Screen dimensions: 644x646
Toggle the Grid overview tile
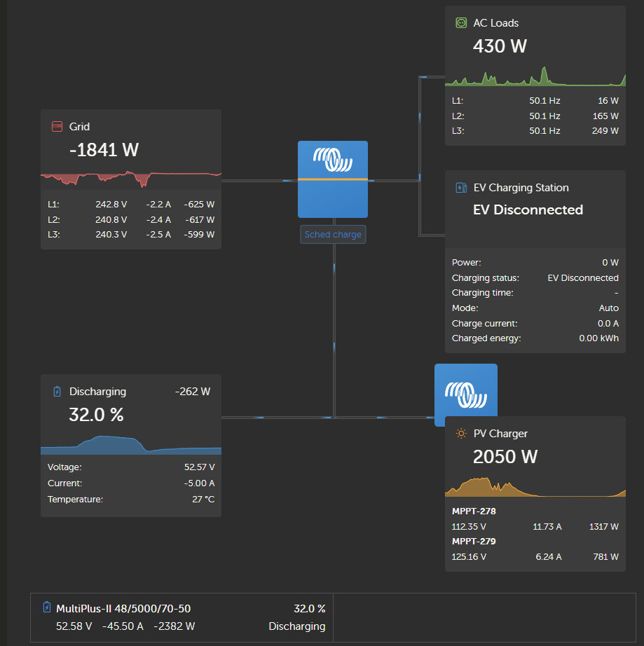click(130, 149)
